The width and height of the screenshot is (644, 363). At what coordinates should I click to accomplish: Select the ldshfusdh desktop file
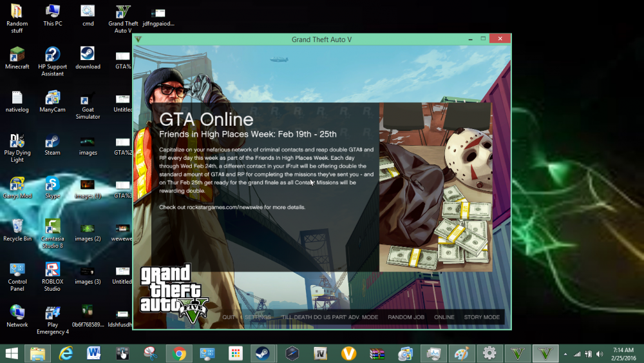pos(121,319)
